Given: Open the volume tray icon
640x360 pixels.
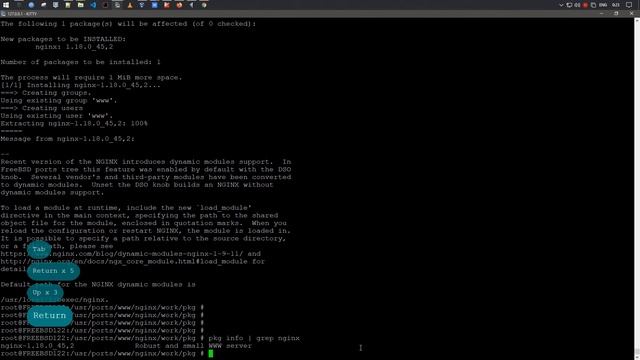Looking at the screenshot, I should (577, 5).
